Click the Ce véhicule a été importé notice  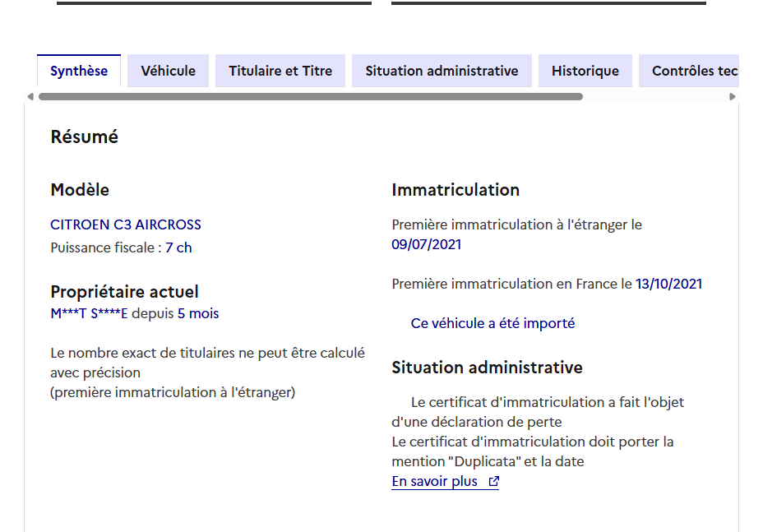coord(492,323)
